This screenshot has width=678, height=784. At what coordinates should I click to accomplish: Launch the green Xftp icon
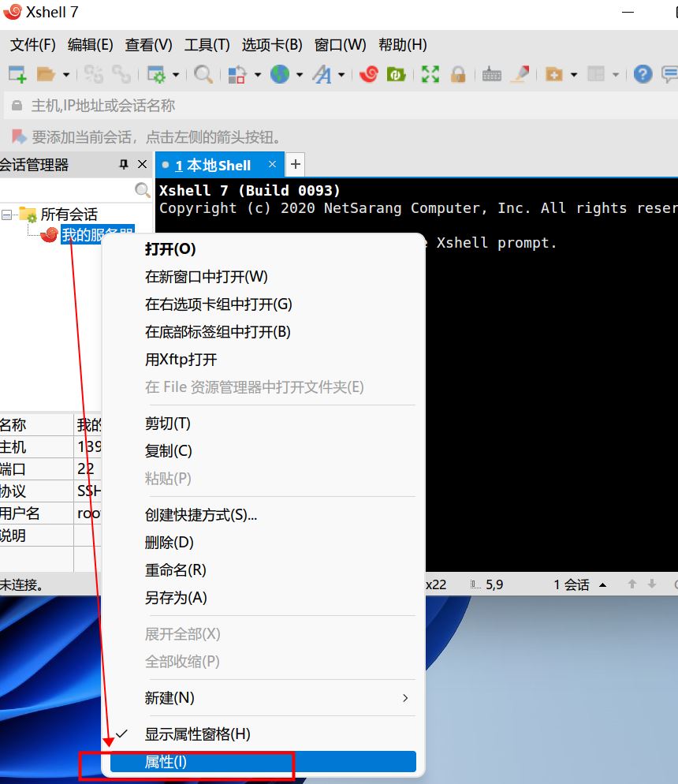click(396, 74)
